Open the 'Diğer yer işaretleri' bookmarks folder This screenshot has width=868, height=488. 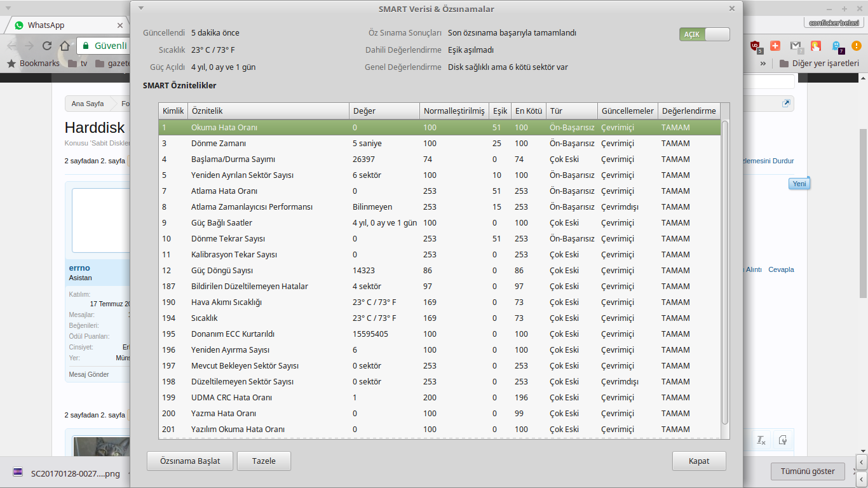tap(818, 64)
